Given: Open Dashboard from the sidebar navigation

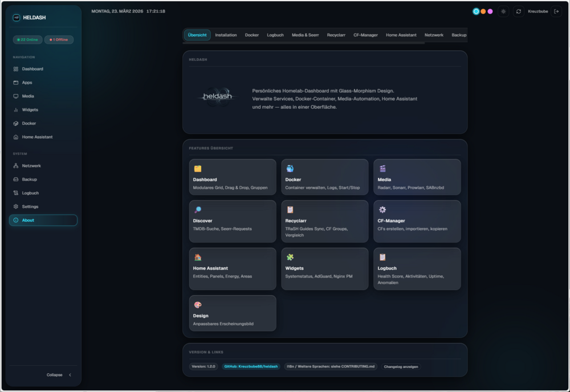Looking at the screenshot, I should 43,69.
